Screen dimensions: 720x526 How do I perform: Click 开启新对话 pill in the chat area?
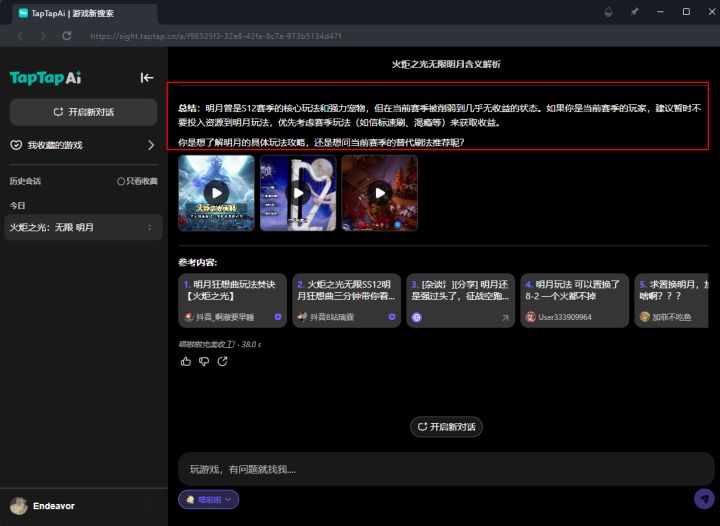tap(446, 427)
